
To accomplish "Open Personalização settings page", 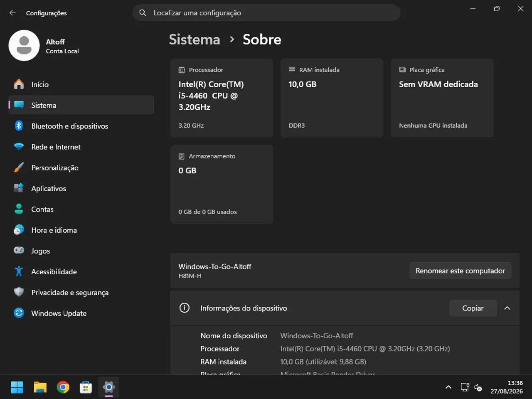I will click(x=81, y=167).
